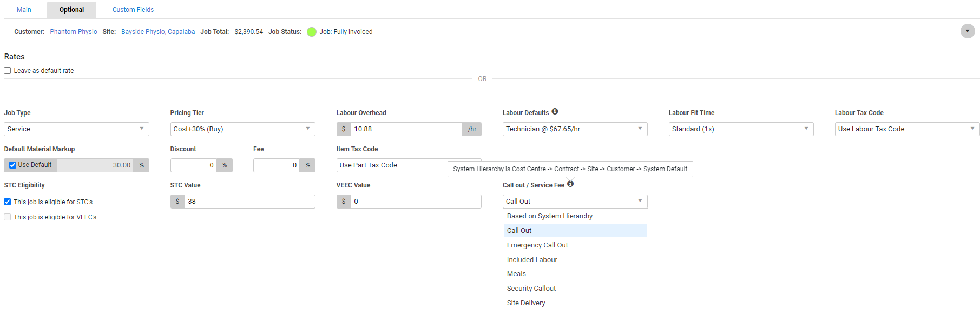This screenshot has width=980, height=315.
Task: Choose the highlighted Call Out option in list
Action: (575, 231)
